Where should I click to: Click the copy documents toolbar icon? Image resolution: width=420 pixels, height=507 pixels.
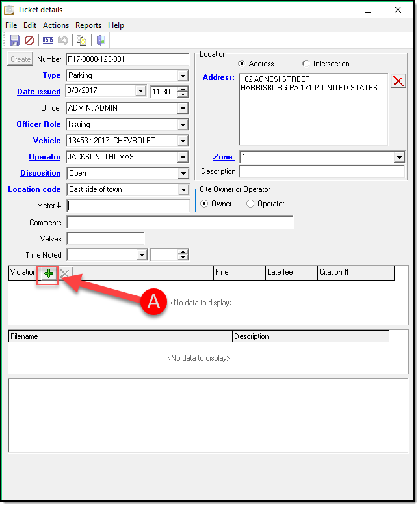coord(82,40)
